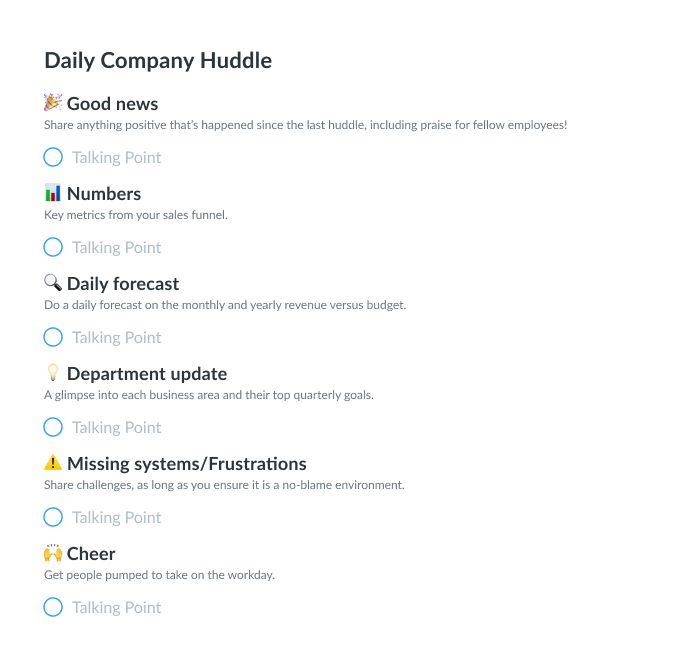Click the Department update heading text
The width and height of the screenshot is (684, 666).
click(147, 374)
